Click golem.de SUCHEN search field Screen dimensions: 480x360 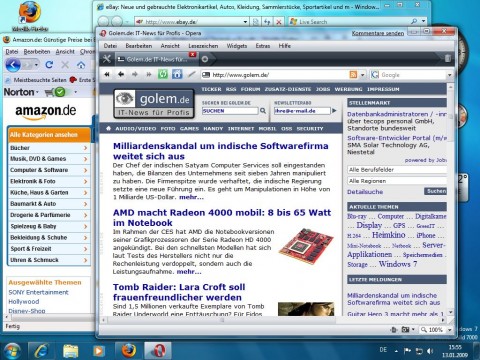230,111
